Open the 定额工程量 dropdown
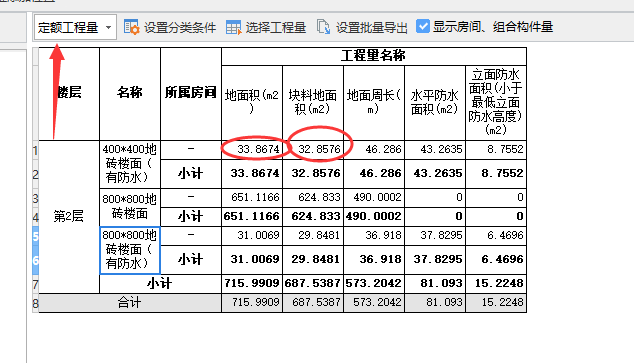Screen dimensions: 634x363 coord(75,27)
